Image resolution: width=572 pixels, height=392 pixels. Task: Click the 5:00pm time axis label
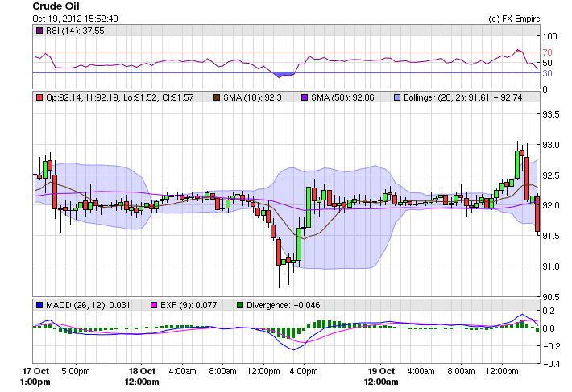pyautogui.click(x=76, y=371)
